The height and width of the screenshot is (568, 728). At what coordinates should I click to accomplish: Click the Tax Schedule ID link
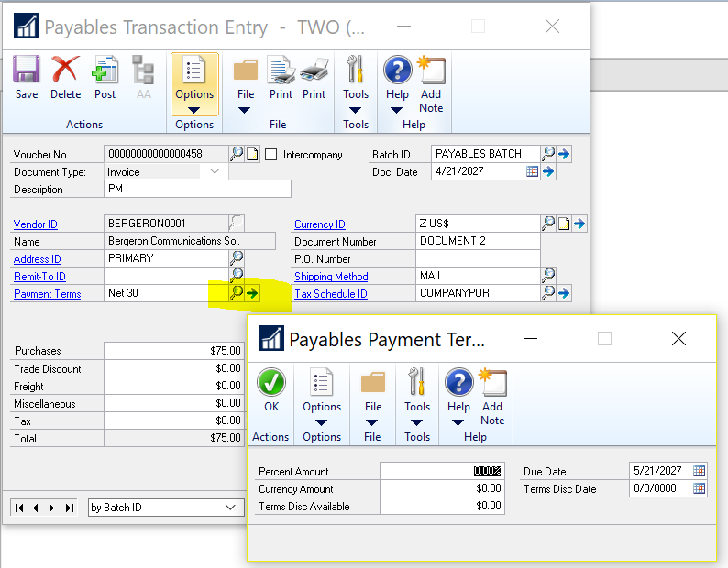(331, 294)
